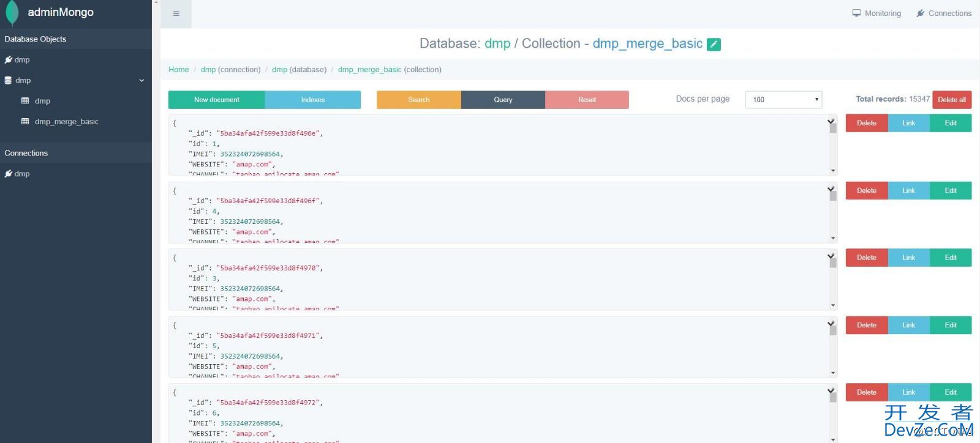Edit the document with id 1
This screenshot has width=980, height=443.
coord(951,123)
